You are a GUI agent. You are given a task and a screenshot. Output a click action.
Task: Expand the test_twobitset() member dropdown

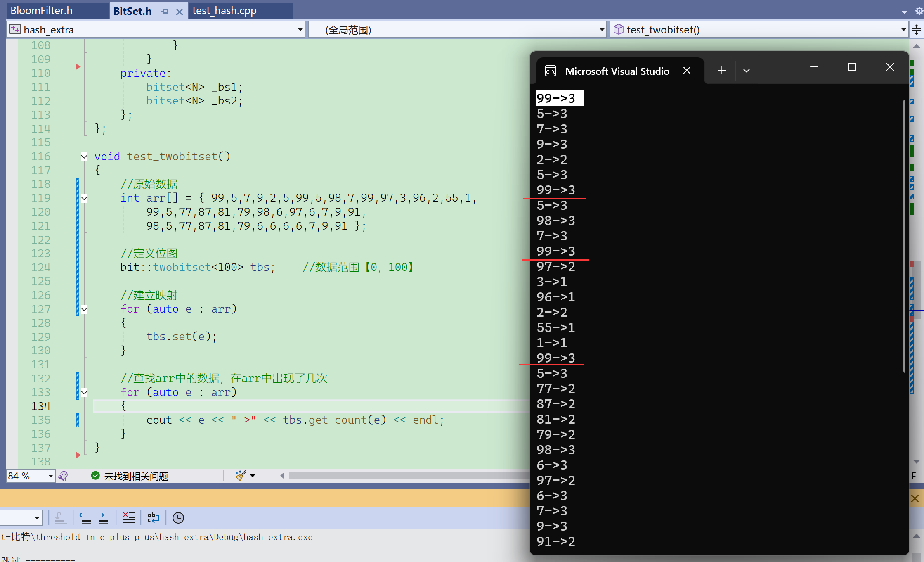coord(903,30)
